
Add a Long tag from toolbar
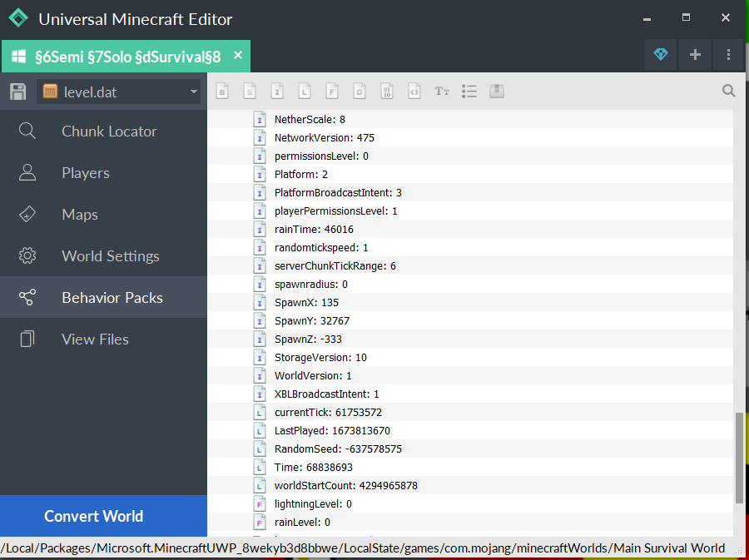[305, 92]
